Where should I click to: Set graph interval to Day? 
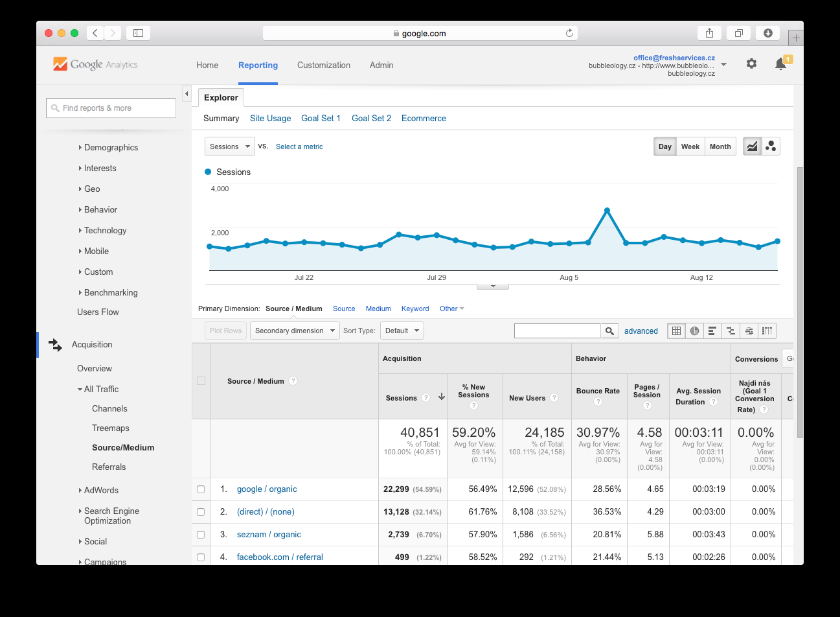[x=665, y=146]
